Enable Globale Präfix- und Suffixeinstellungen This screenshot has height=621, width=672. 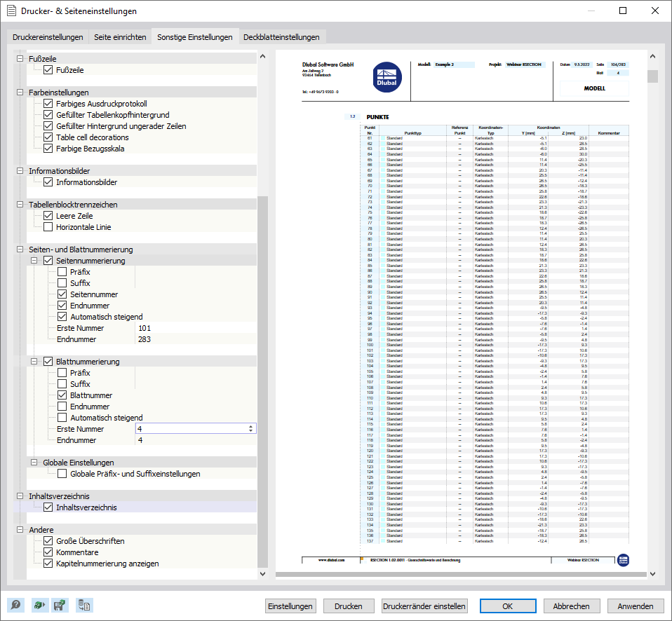tap(62, 474)
